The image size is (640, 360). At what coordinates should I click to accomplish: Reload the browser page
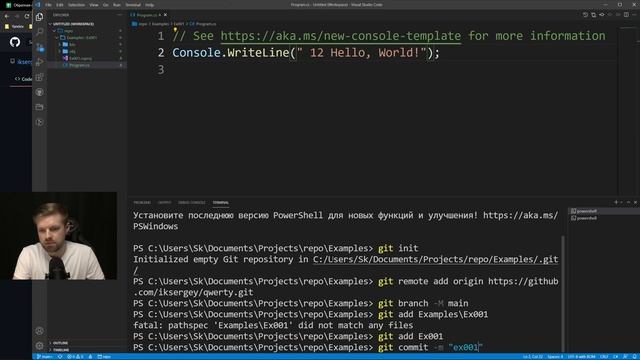[27, 16]
